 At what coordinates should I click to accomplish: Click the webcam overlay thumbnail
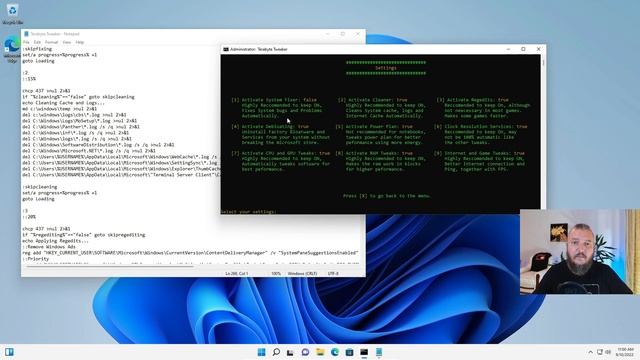tap(580, 252)
